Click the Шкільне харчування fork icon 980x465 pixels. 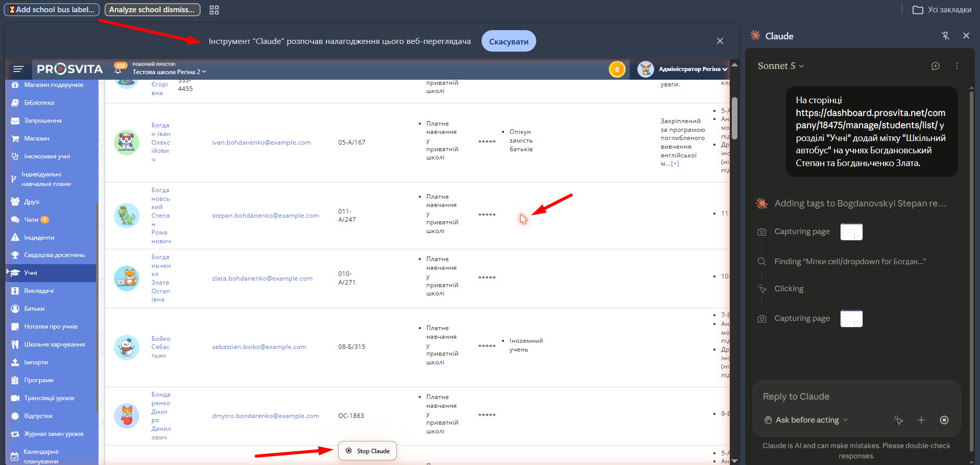(x=15, y=344)
